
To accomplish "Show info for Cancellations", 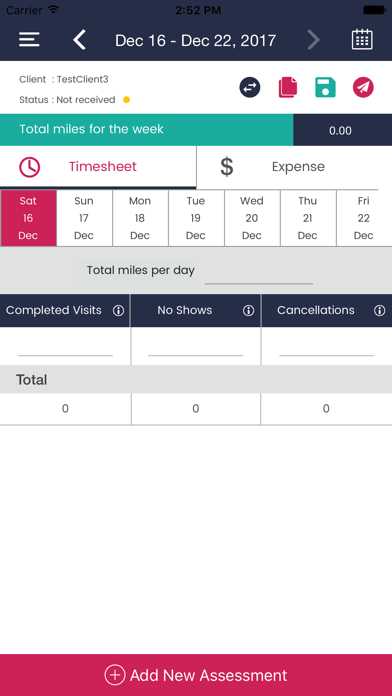I will tap(380, 310).
